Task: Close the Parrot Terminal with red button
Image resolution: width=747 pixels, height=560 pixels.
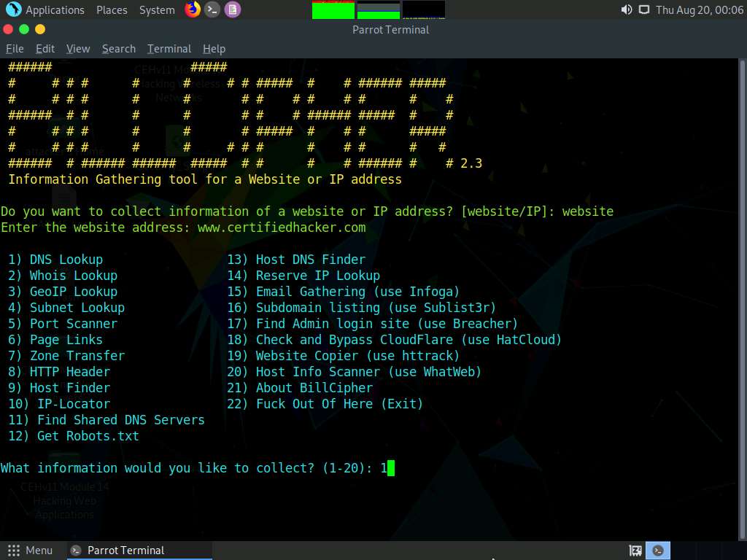Action: pos(8,29)
